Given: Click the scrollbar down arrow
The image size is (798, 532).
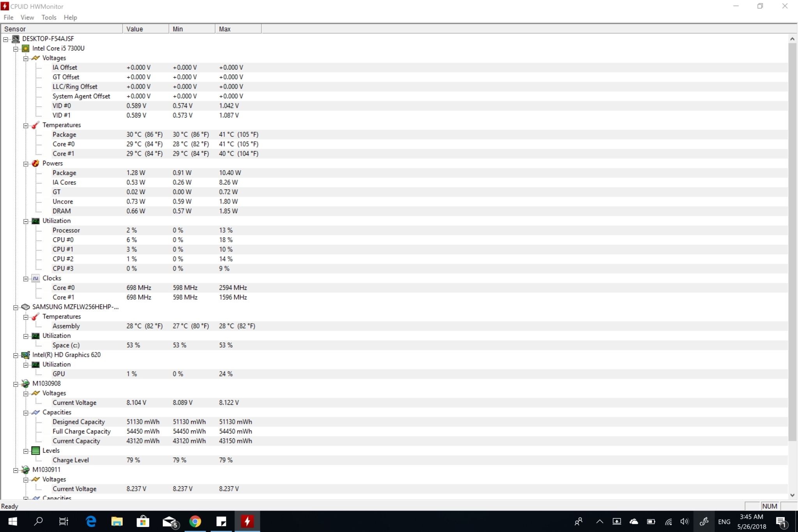Looking at the screenshot, I should click(x=792, y=495).
